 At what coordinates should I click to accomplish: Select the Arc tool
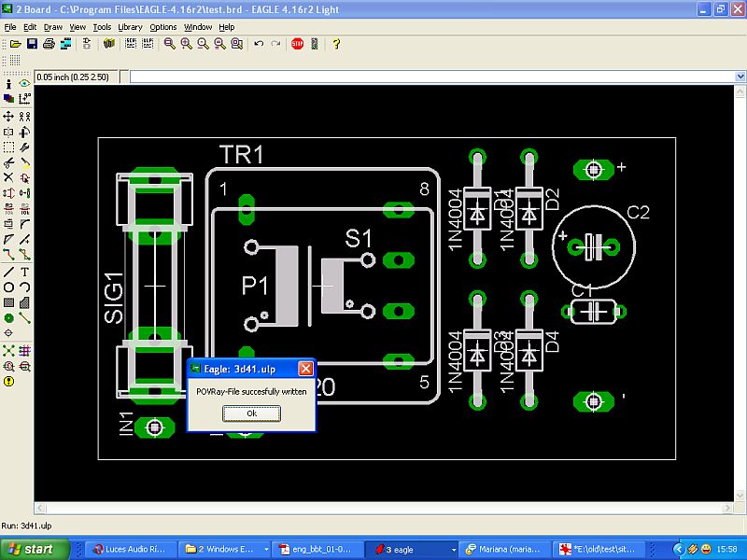coord(24,287)
